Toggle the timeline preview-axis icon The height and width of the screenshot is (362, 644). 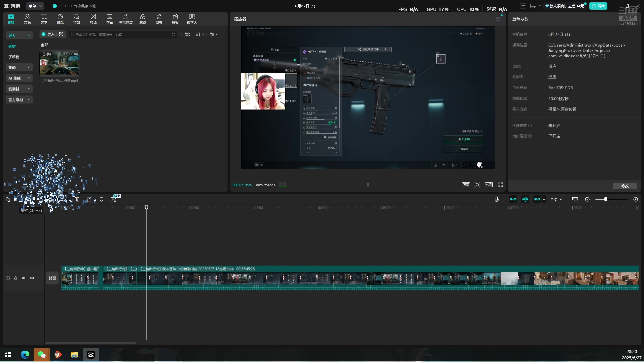pos(575,199)
